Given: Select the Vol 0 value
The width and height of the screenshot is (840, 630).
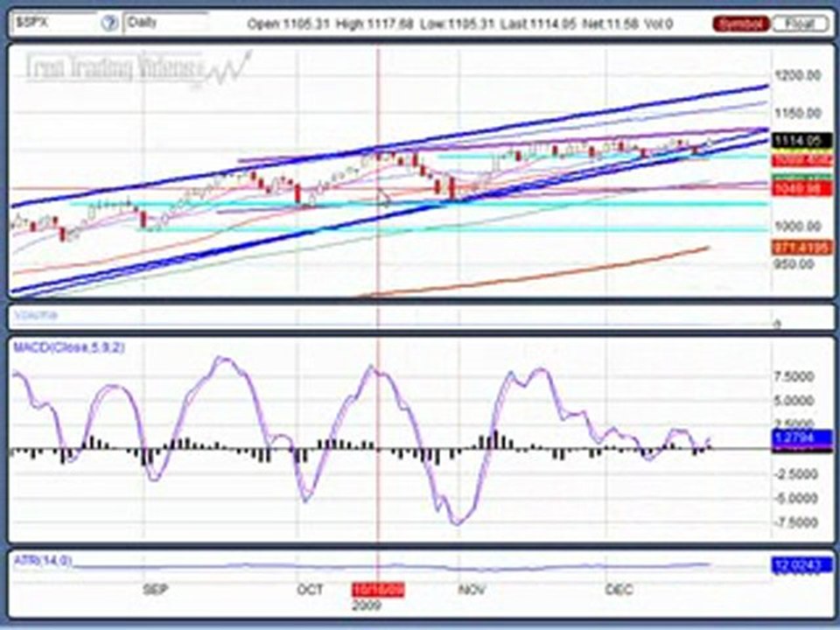Looking at the screenshot, I should click(x=658, y=24).
